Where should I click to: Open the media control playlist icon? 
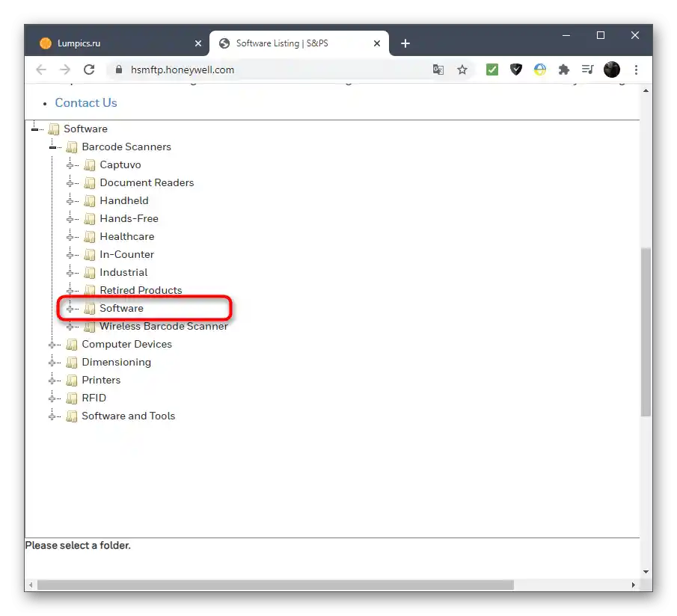pos(588,70)
